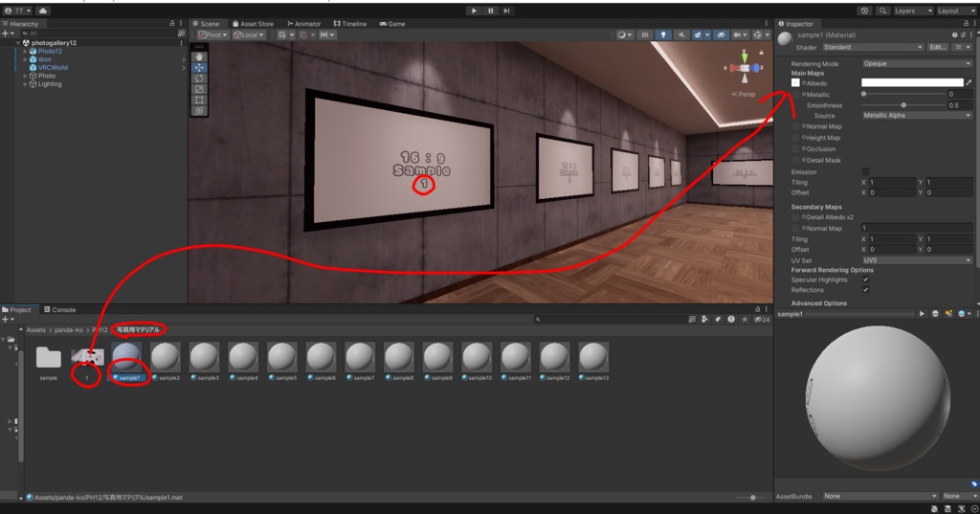Image resolution: width=980 pixels, height=514 pixels.
Task: Open the UV Set dropdown
Action: (x=918, y=260)
